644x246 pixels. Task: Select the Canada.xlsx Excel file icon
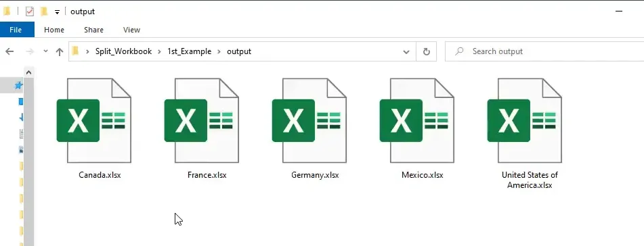94,120
